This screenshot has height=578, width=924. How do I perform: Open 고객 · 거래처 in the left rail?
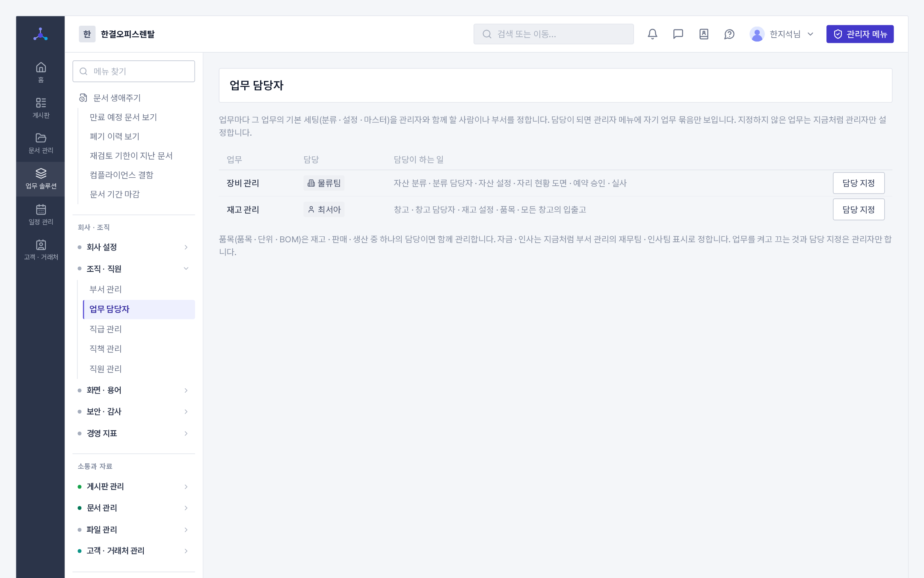pos(41,250)
